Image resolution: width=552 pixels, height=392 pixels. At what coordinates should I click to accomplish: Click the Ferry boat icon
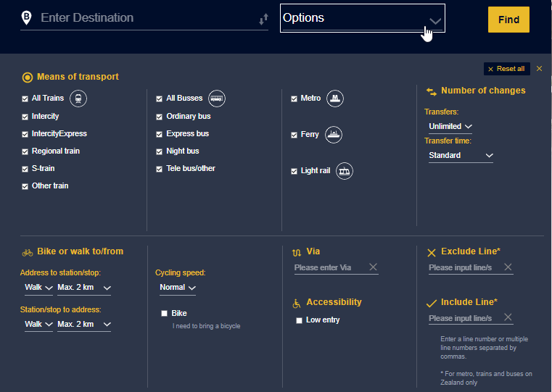pos(334,135)
